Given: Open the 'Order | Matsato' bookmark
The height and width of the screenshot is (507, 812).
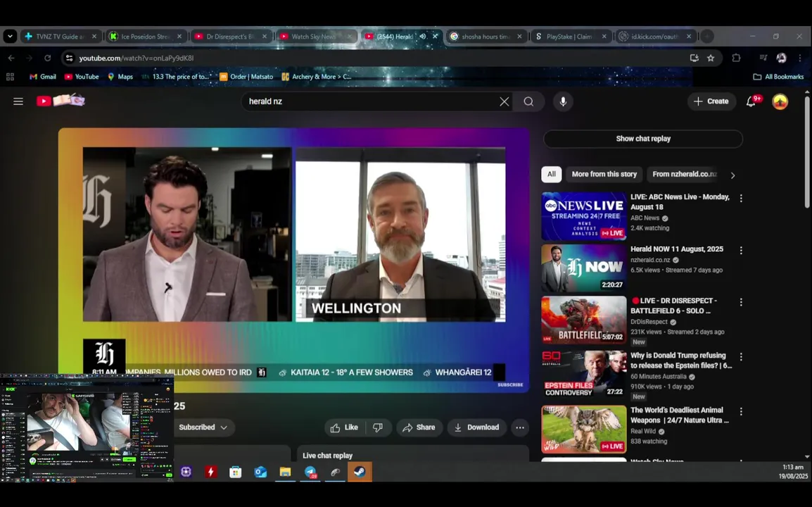Looking at the screenshot, I should (246, 77).
